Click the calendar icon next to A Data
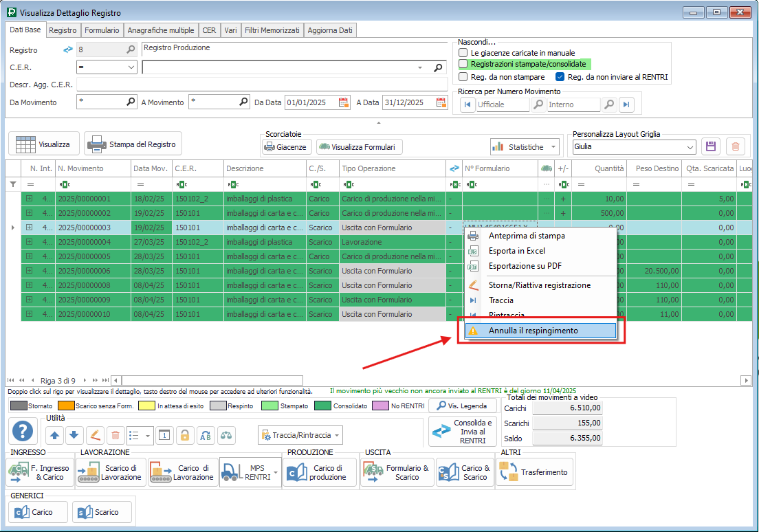This screenshot has width=759, height=532. click(x=442, y=102)
